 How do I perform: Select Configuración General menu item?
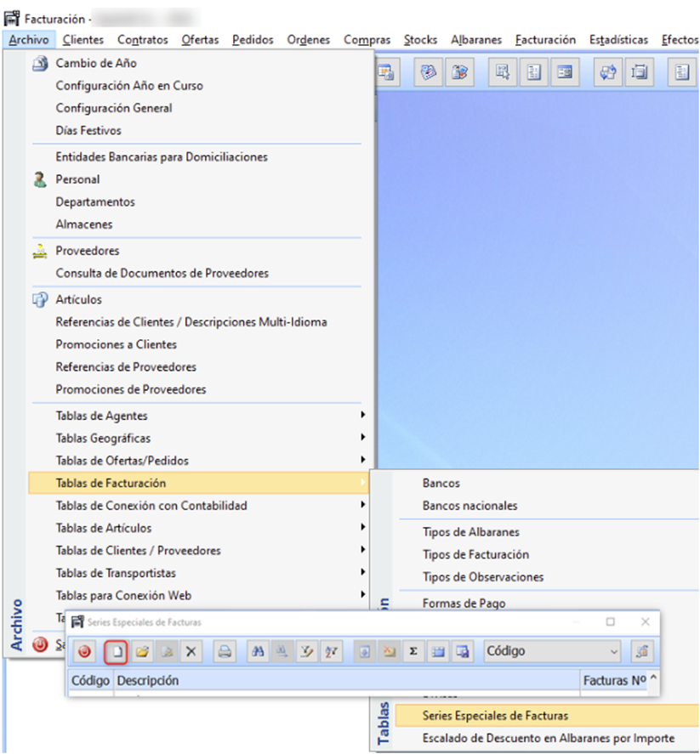[114, 108]
